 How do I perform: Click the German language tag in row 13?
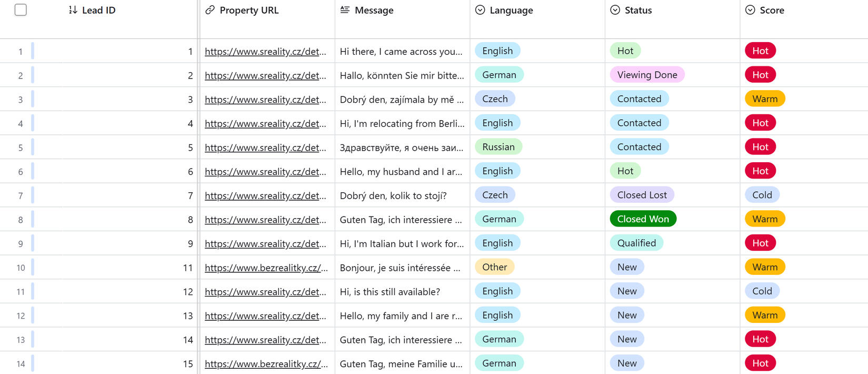pyautogui.click(x=499, y=339)
